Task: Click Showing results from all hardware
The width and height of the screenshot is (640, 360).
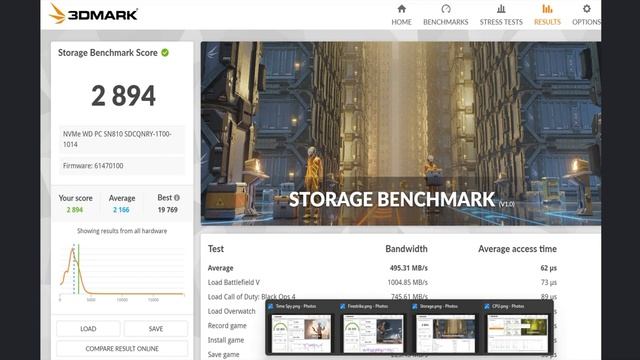Action: coord(122,231)
